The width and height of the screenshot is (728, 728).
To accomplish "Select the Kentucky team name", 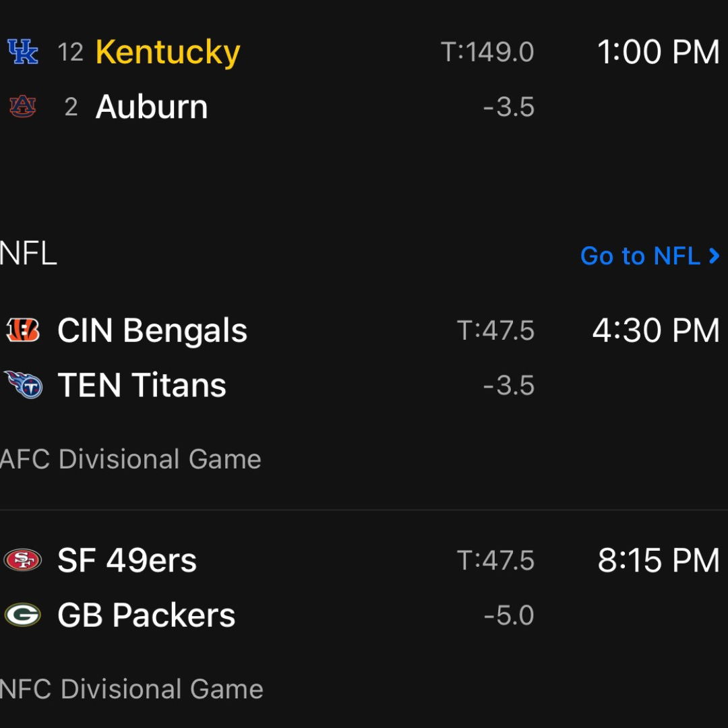I will (168, 52).
